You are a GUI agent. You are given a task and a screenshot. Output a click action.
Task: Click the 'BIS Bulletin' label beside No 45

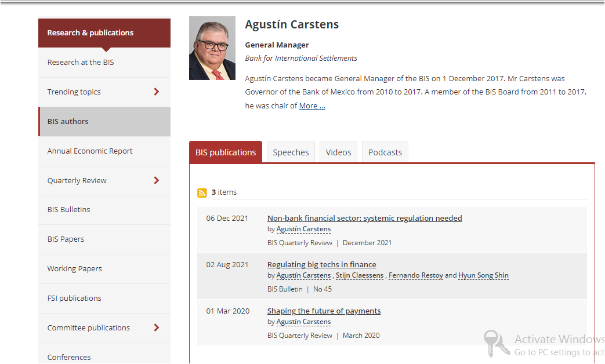(285, 289)
